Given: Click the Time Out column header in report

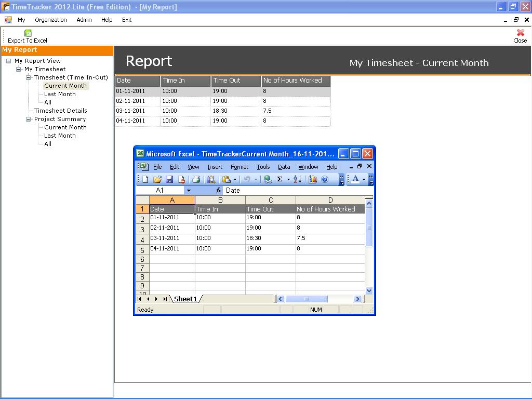Looking at the screenshot, I should pos(236,81).
